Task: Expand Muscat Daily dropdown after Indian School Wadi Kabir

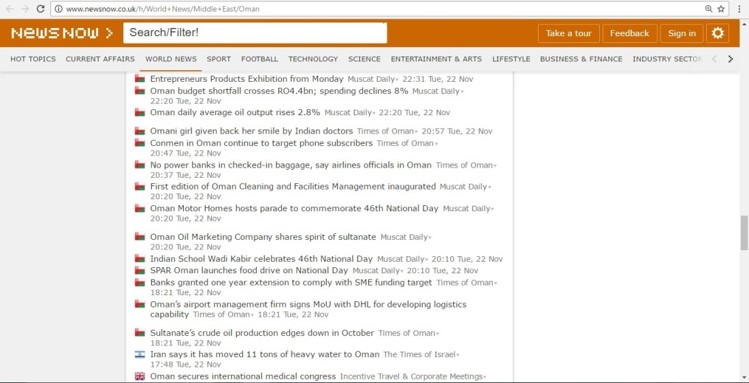Action: point(427,260)
